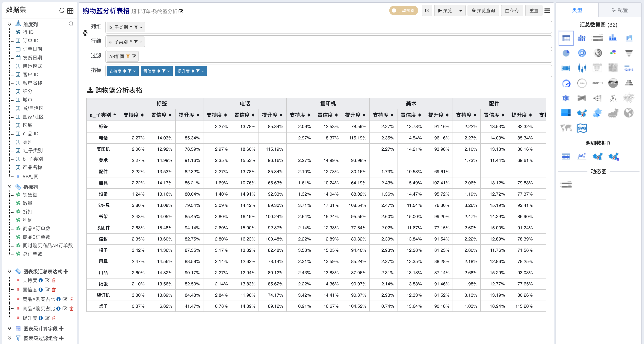Image resolution: width=644 pixels, height=344 pixels.
Task: Add a new 图表级过滤组合
Action: (x=61, y=338)
